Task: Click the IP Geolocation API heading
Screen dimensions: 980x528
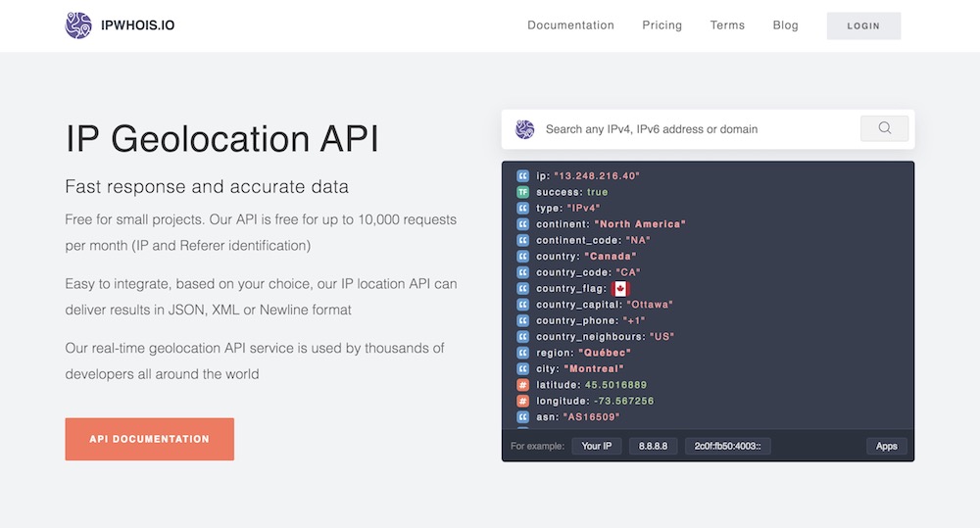Action: (x=221, y=139)
